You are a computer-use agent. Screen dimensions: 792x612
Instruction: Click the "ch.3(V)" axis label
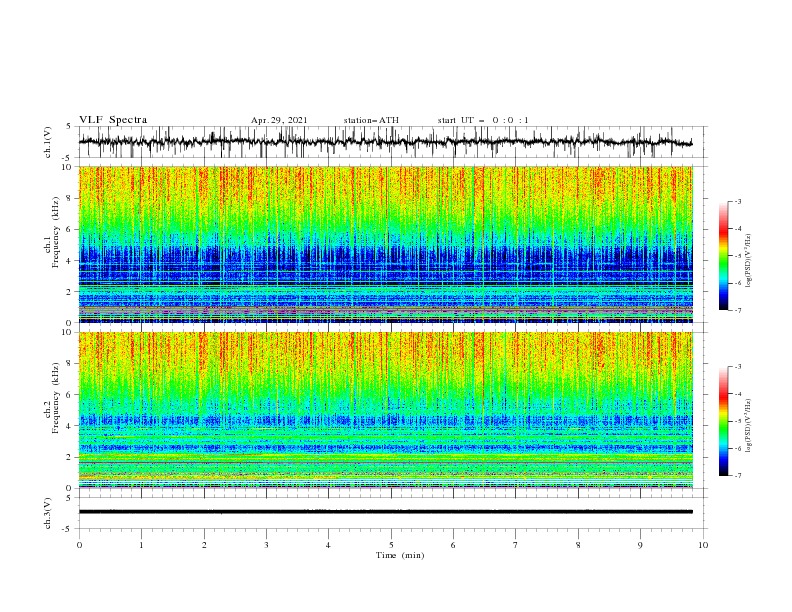pos(48,513)
